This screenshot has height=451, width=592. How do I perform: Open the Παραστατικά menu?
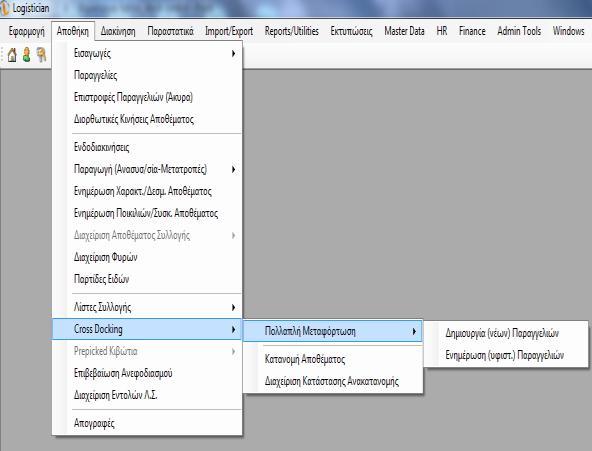click(170, 31)
